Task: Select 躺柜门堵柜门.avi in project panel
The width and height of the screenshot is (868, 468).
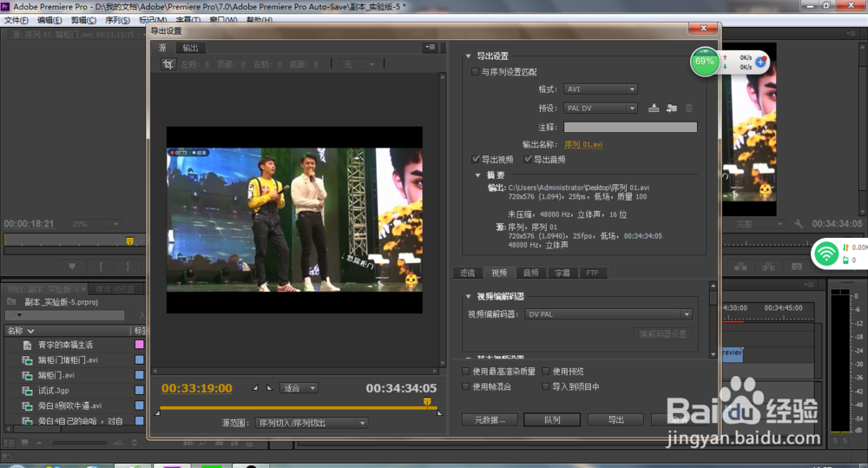Action: click(68, 360)
